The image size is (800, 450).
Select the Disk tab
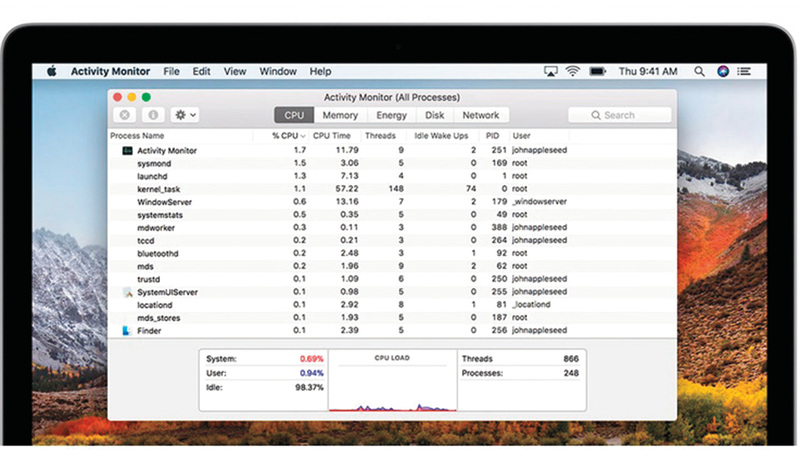[435, 115]
